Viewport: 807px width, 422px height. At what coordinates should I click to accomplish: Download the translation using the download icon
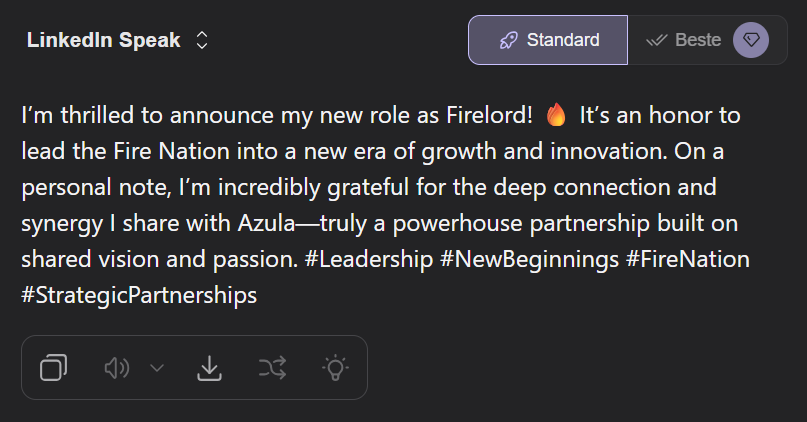[208, 368]
